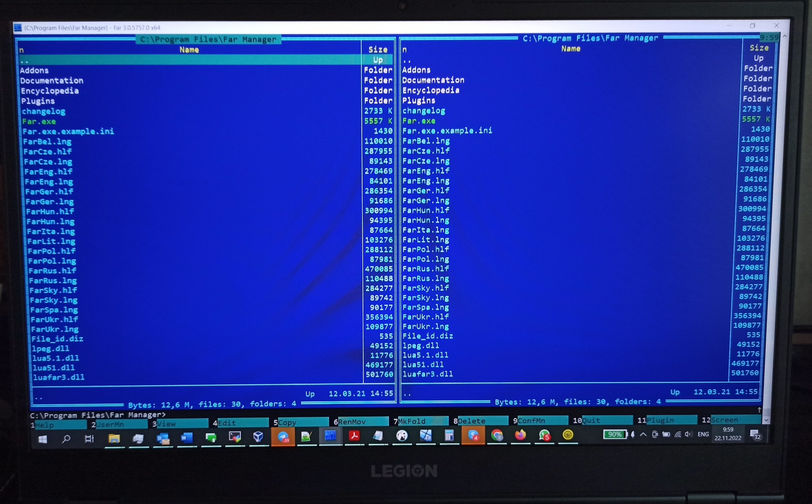Open the green monitor remote app icon
The image size is (812, 504).
click(x=211, y=437)
